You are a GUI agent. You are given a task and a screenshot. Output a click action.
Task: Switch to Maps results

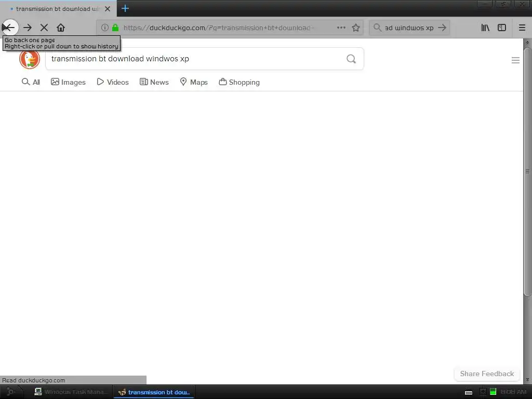193,82
